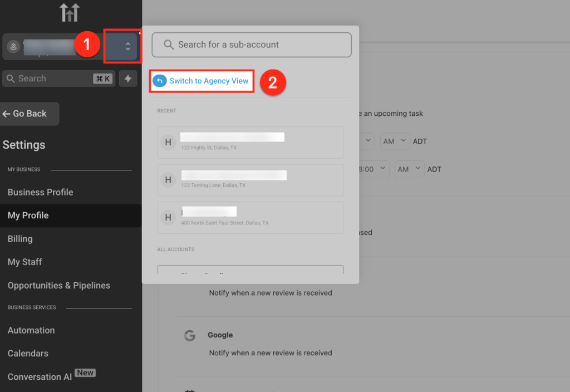
Task: Click inside the Search for a sub-account field
Action: pyautogui.click(x=250, y=45)
